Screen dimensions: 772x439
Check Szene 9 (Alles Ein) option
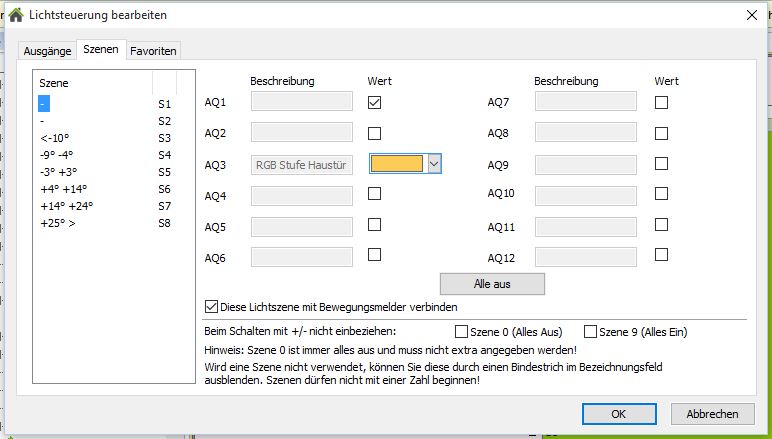pyautogui.click(x=590, y=332)
